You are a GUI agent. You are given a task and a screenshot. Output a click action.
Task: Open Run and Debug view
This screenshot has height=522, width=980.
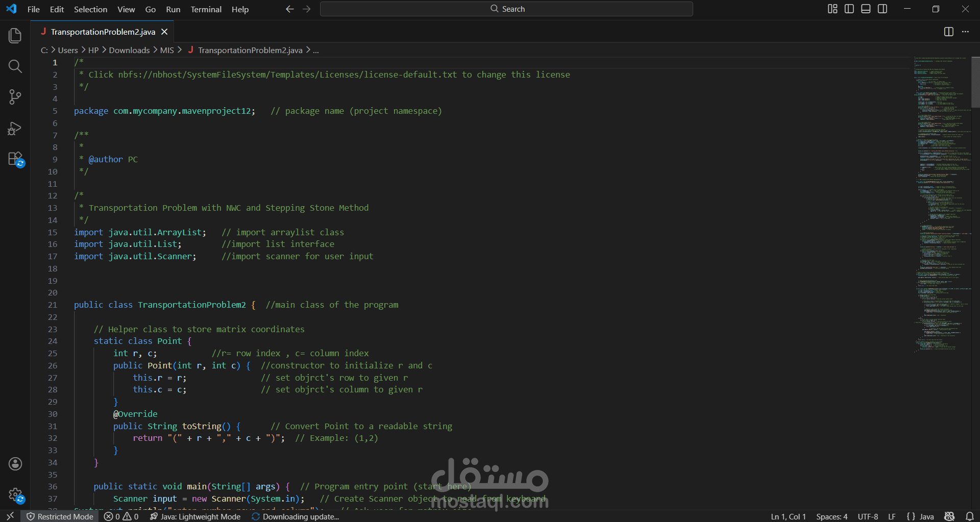[x=15, y=128]
